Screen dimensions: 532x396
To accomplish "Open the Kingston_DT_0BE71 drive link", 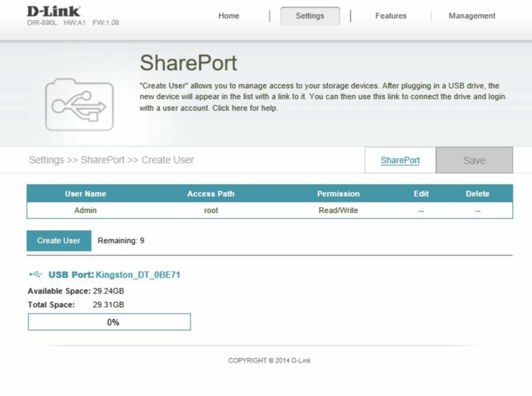I will pyautogui.click(x=138, y=275).
